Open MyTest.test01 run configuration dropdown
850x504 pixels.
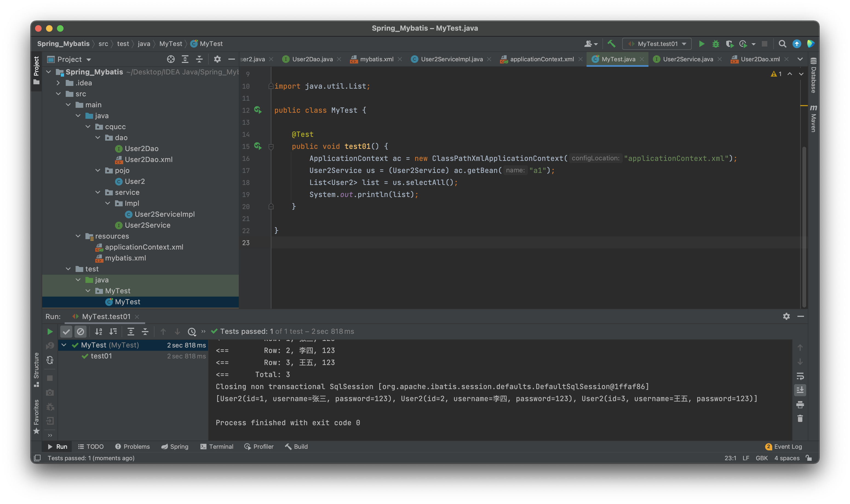(x=657, y=44)
